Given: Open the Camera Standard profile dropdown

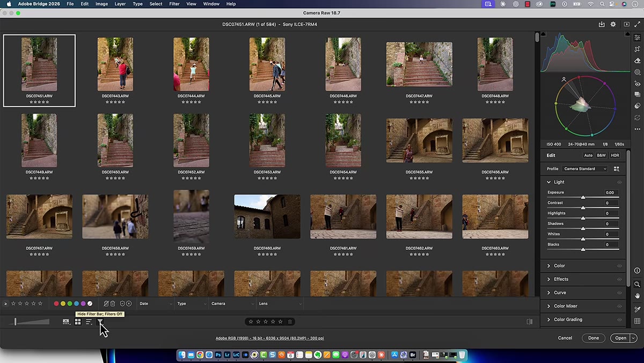Looking at the screenshot, I should 584,169.
